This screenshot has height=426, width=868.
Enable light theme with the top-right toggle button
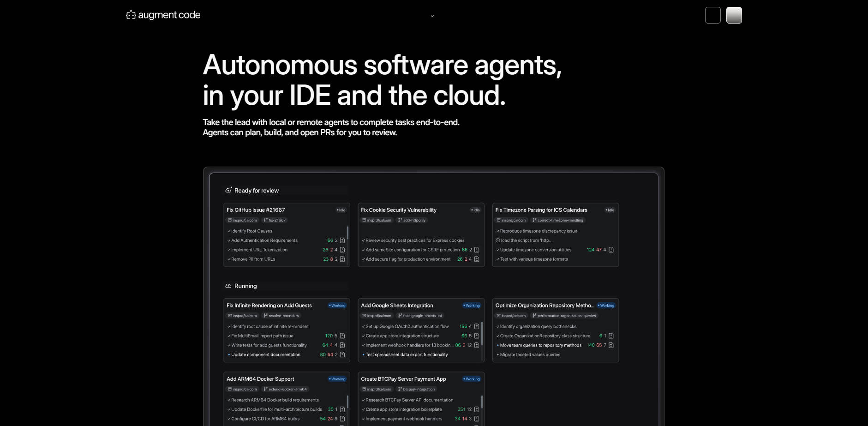point(734,15)
